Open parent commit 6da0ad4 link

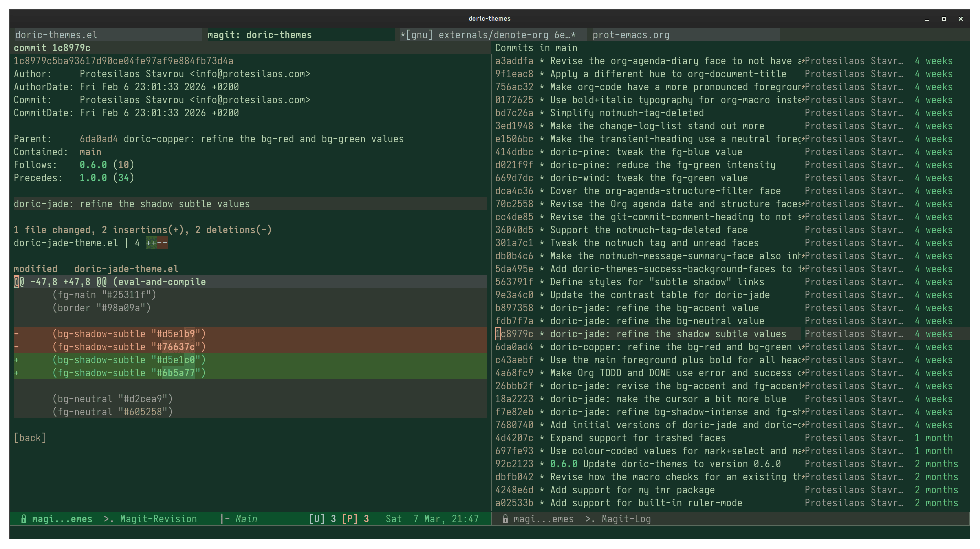99,139
